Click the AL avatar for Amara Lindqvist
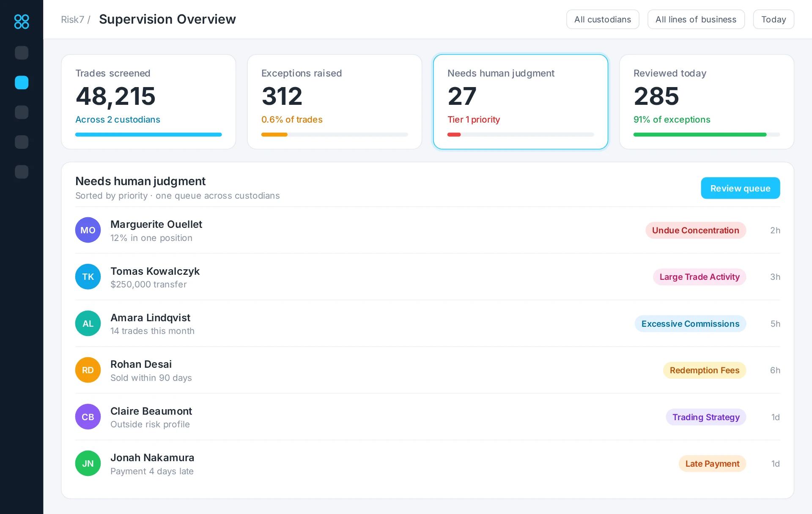Screen dimensions: 812x514 click(88, 323)
